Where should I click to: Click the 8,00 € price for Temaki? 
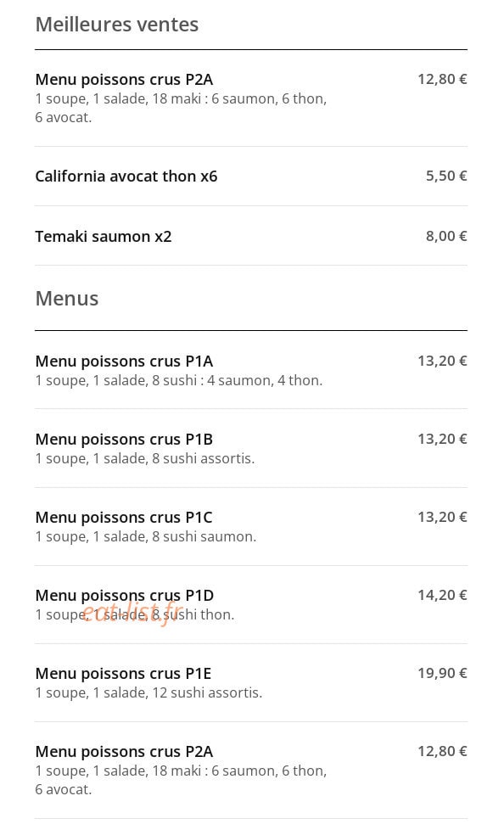pos(446,236)
